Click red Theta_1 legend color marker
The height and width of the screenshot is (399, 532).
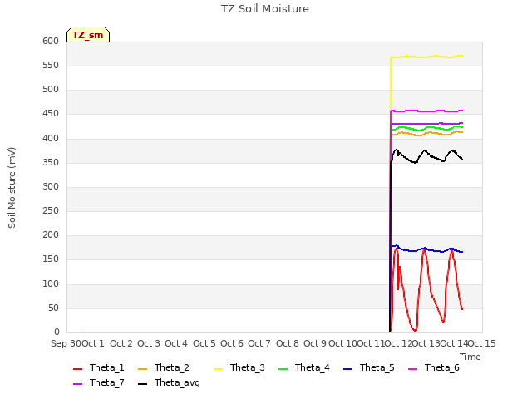click(77, 369)
